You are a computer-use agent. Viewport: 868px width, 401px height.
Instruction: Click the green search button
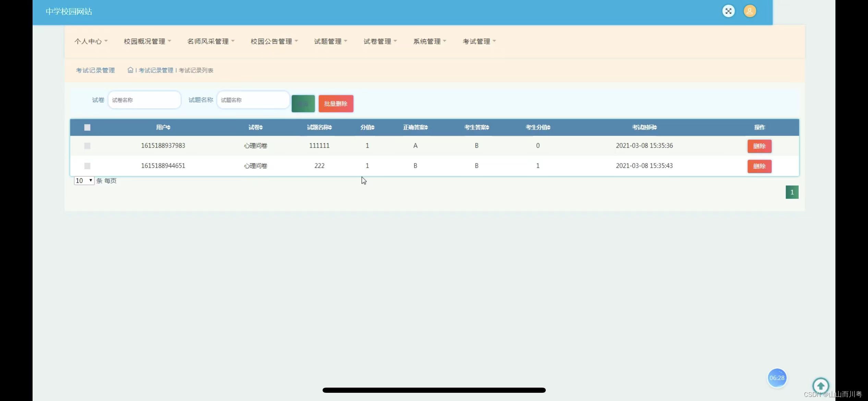tap(303, 104)
